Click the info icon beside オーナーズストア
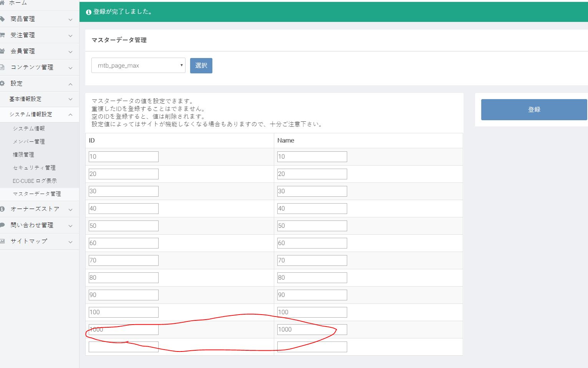The image size is (588, 368). coord(2,209)
